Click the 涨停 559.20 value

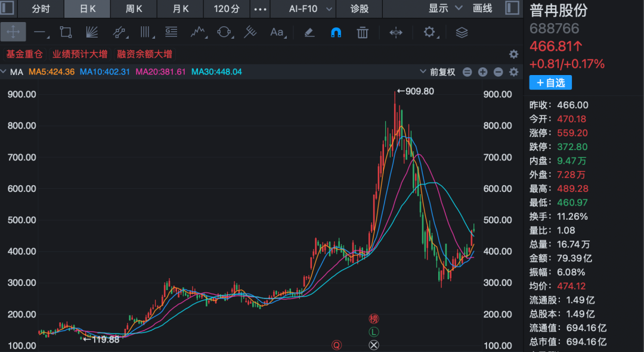572,133
